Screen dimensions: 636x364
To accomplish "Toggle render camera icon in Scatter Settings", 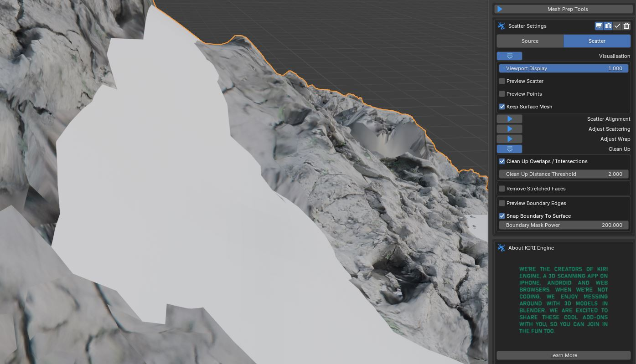I will point(608,26).
